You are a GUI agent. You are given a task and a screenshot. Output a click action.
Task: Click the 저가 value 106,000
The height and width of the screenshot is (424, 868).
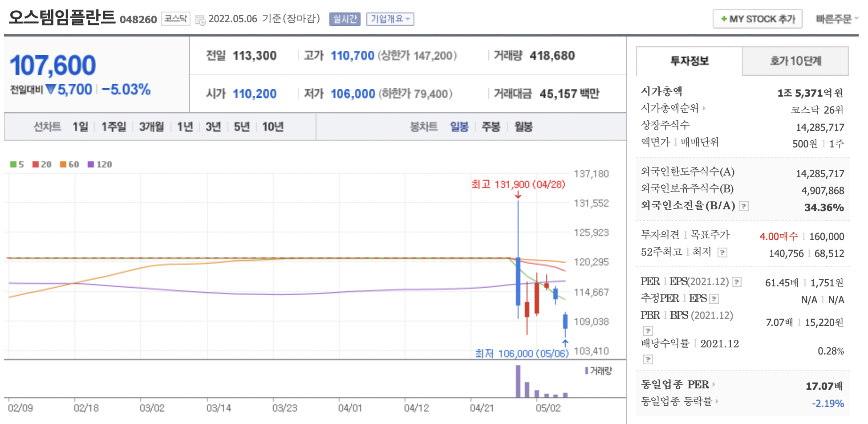(x=353, y=94)
